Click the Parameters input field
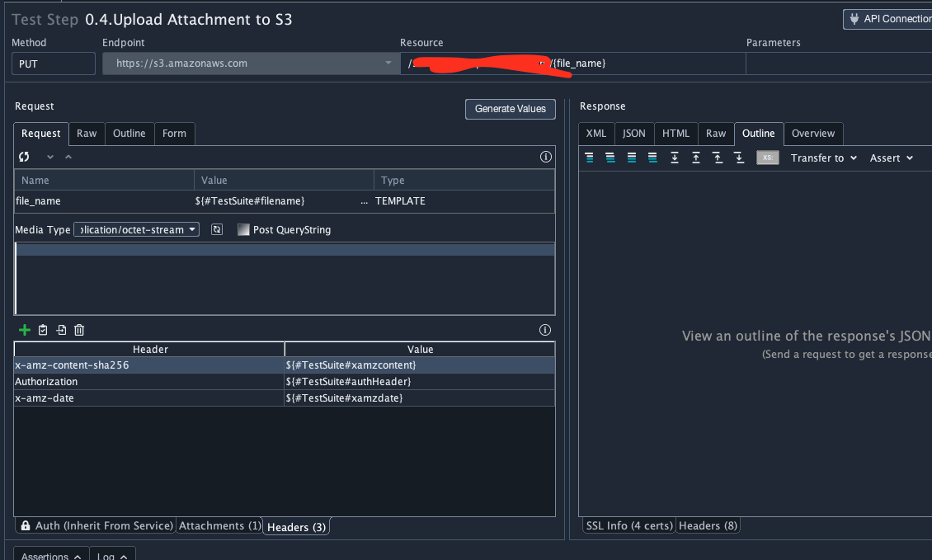Image resolution: width=932 pixels, height=560 pixels. 838,64
